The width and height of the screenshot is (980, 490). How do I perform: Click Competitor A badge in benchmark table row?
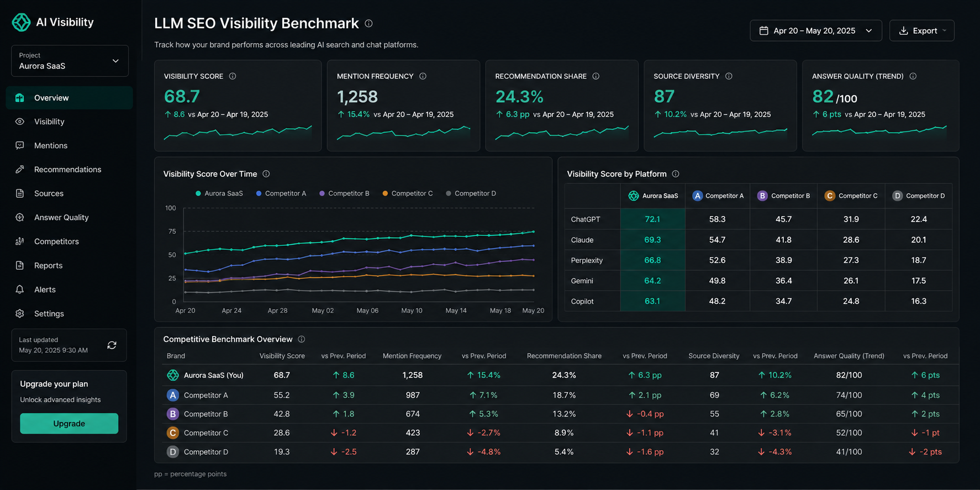coord(173,395)
